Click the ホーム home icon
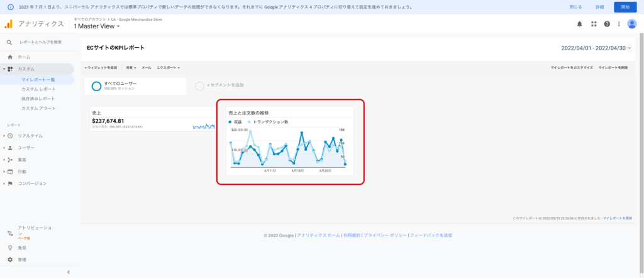This screenshot has width=644, height=278. click(x=10, y=57)
